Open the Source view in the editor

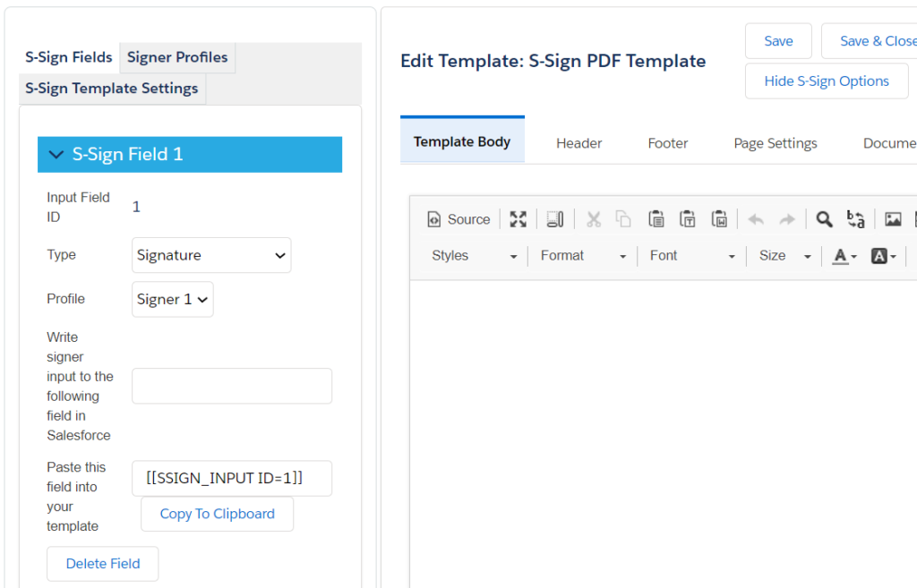(x=458, y=218)
